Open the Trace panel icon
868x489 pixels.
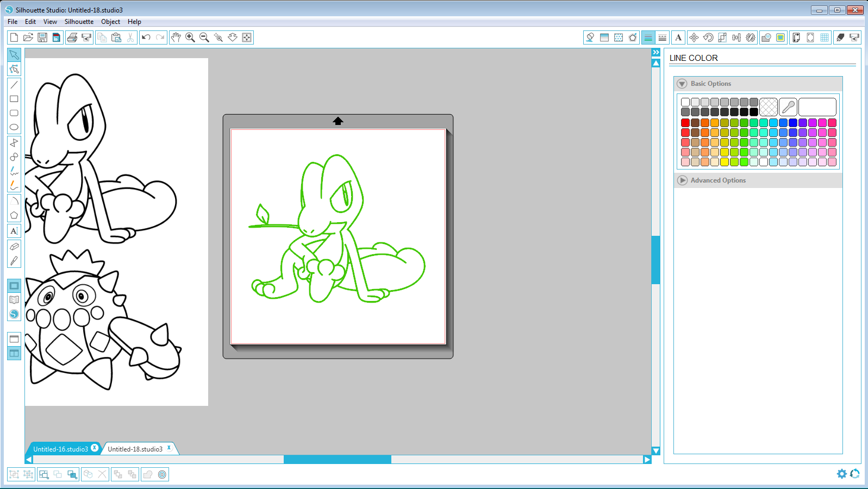pyautogui.click(x=780, y=37)
